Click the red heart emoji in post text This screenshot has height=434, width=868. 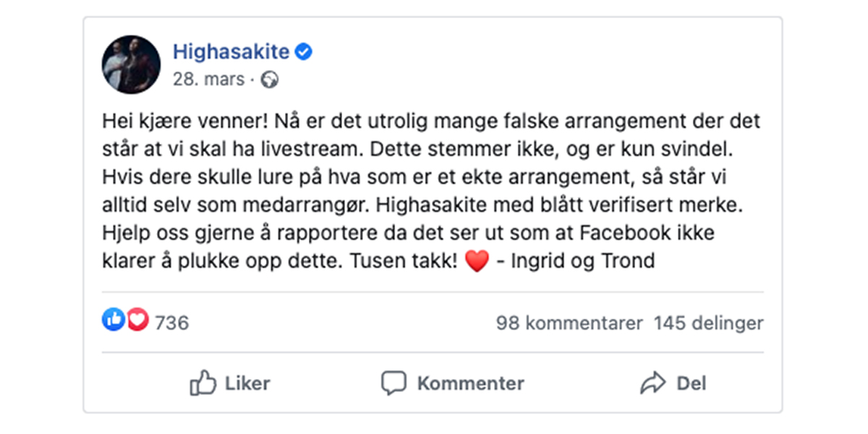[x=477, y=261]
